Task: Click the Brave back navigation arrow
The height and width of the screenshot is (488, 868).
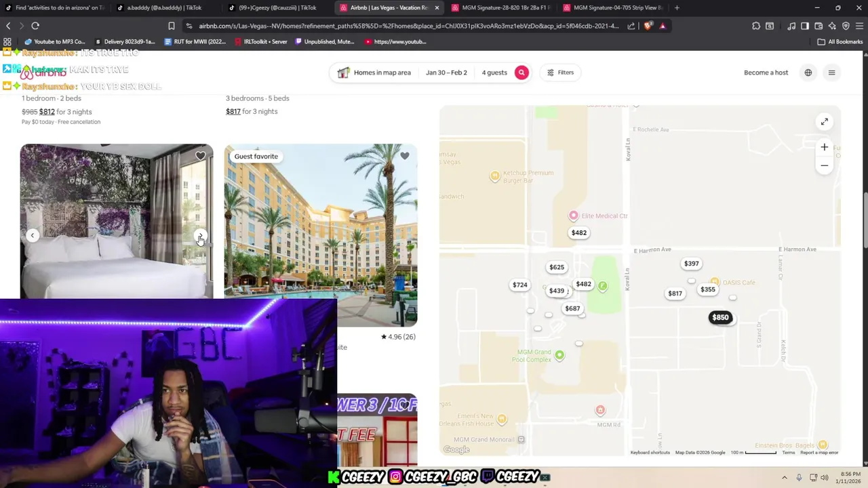Action: 8,26
